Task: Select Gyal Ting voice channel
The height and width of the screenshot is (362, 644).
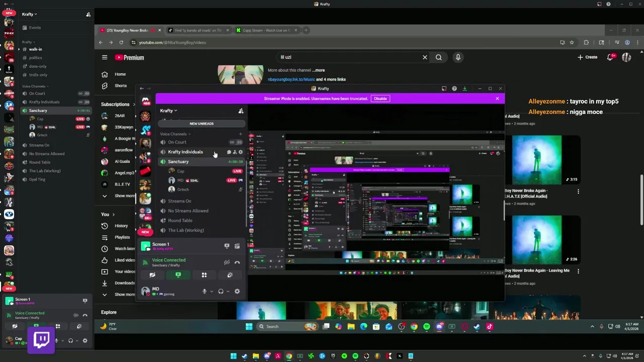Action: (x=55, y=179)
